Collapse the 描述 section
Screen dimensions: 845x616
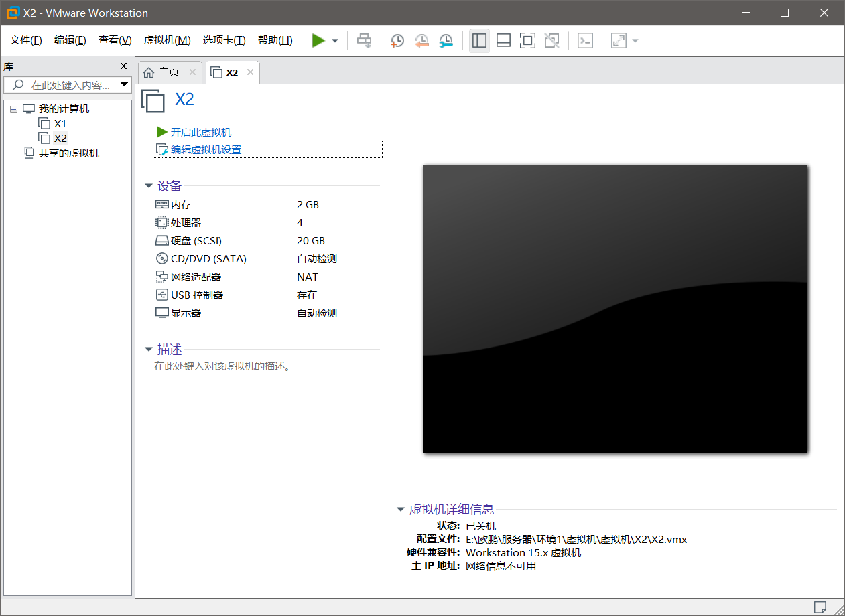coord(149,350)
